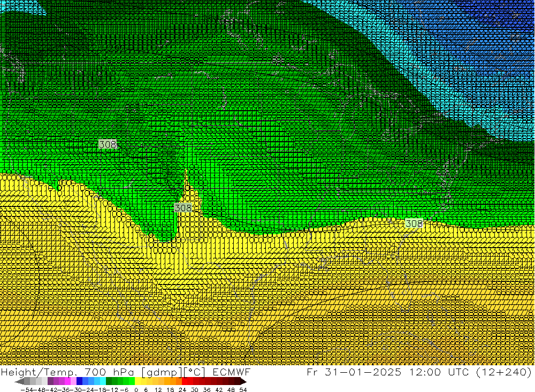Click the 'hPa' unit text
The height and width of the screenshot is (392, 535).
point(124,372)
